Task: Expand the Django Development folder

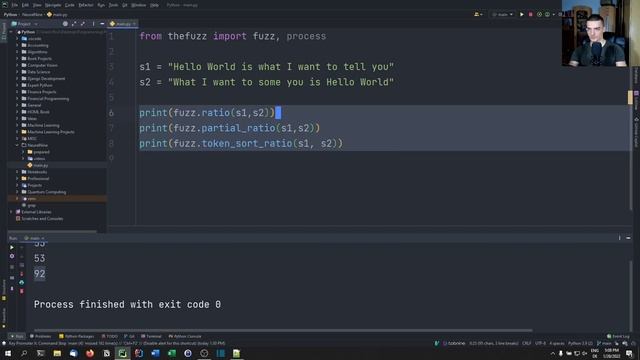Action: [x=17, y=78]
